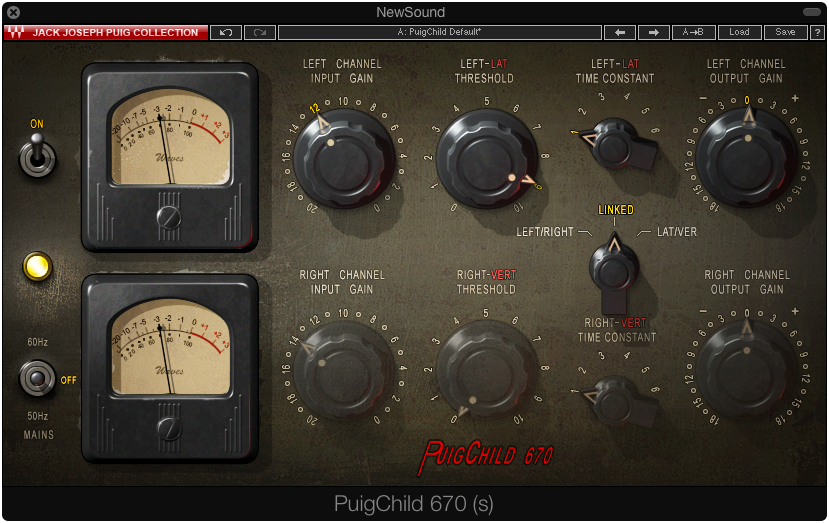The height and width of the screenshot is (523, 829).
Task: Click the Left-Lat Time Constant selector
Action: 619,143
